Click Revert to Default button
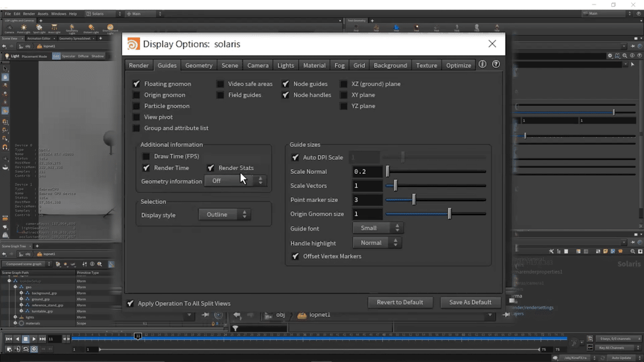This screenshot has height=362, width=644. [x=400, y=302]
